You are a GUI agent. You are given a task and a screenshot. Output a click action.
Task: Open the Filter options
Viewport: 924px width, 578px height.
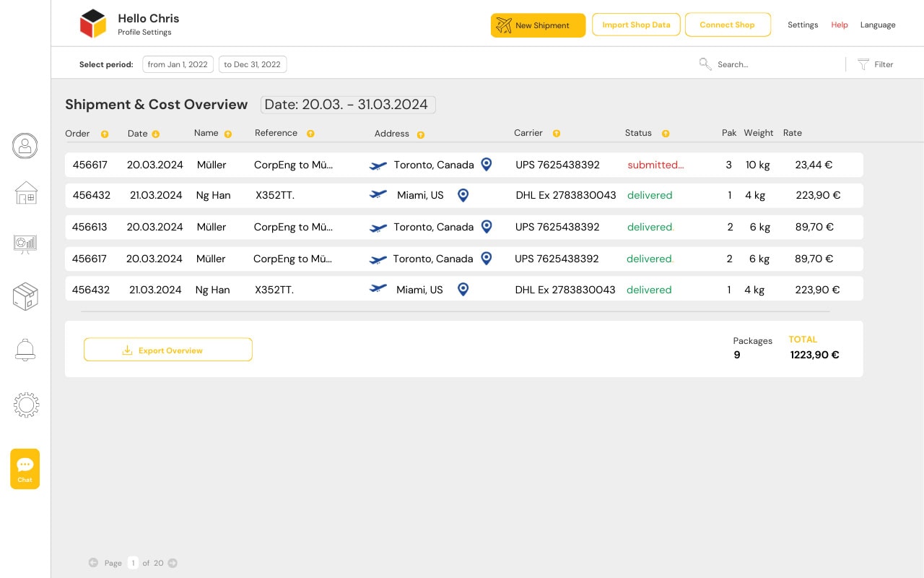coord(876,64)
